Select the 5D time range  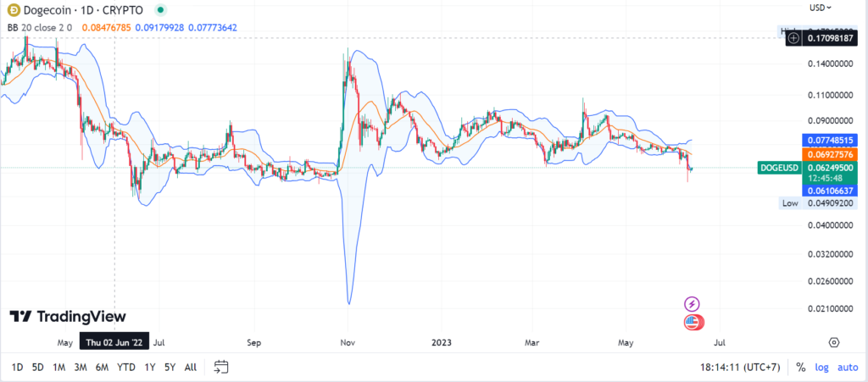(x=37, y=367)
